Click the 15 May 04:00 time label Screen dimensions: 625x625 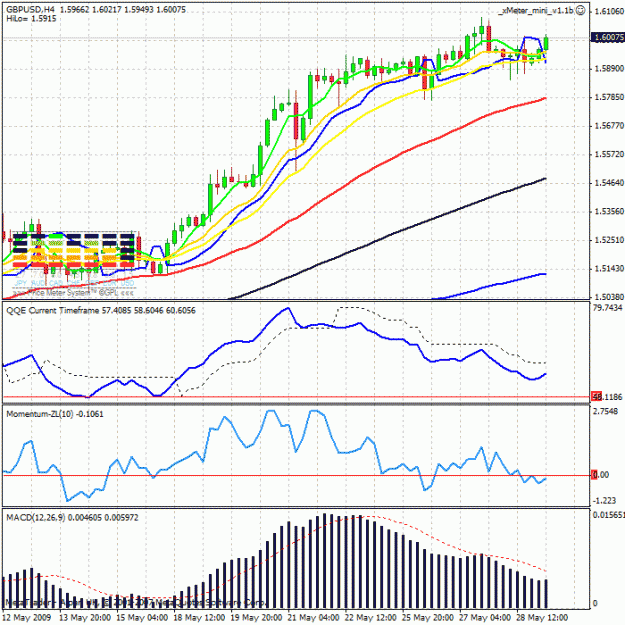tap(142, 617)
